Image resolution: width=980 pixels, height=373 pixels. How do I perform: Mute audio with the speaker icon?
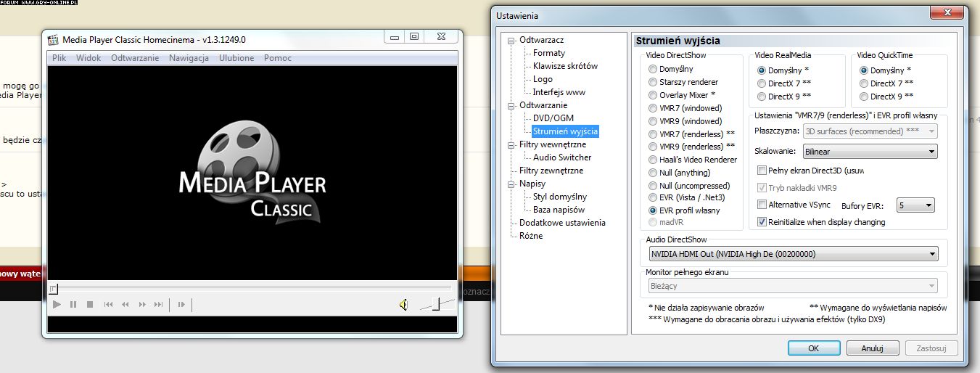403,305
